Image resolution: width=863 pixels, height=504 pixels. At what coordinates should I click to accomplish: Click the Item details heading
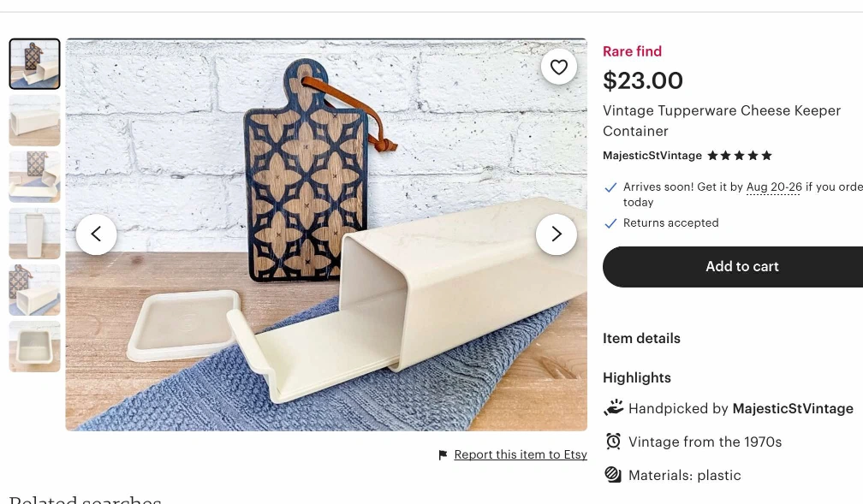coord(641,339)
